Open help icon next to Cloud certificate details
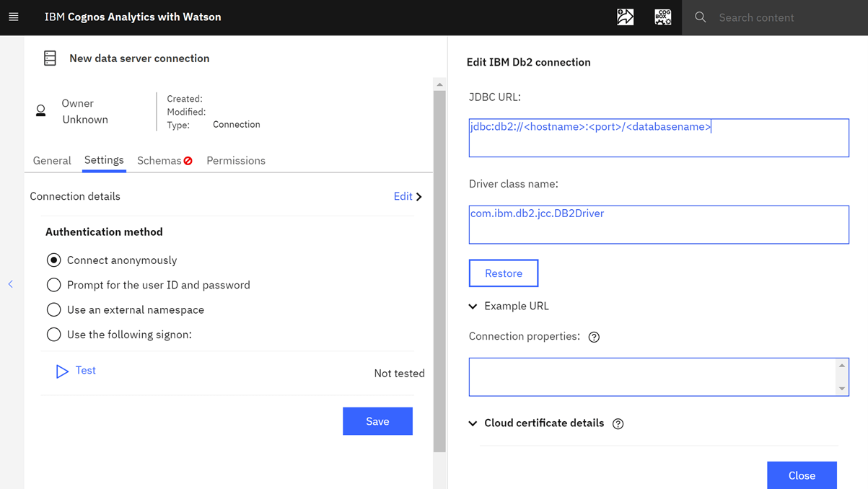 [618, 423]
